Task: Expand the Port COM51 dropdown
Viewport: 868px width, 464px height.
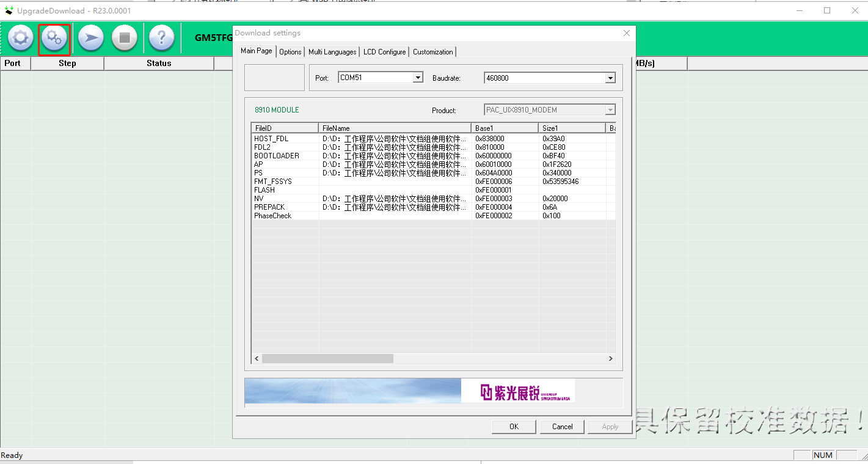Action: pos(418,78)
